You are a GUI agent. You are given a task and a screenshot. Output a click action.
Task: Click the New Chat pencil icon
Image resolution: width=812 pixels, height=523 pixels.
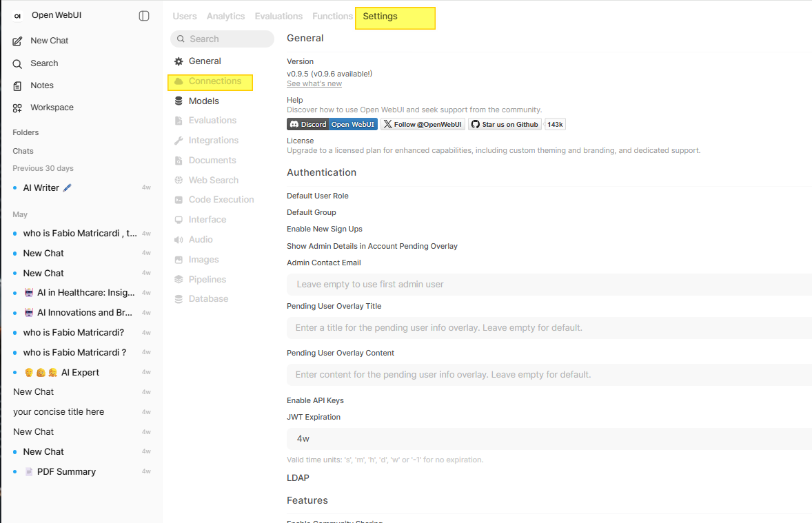point(18,41)
